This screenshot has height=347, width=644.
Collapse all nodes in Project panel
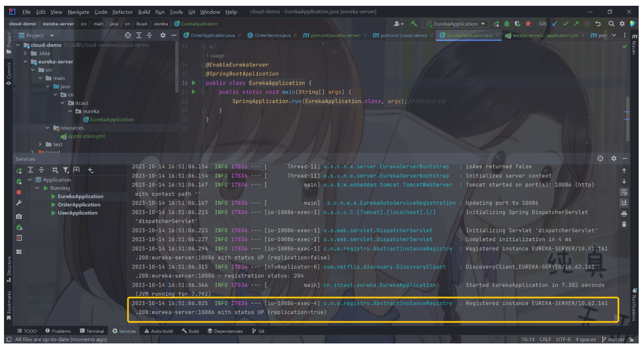coord(150,36)
